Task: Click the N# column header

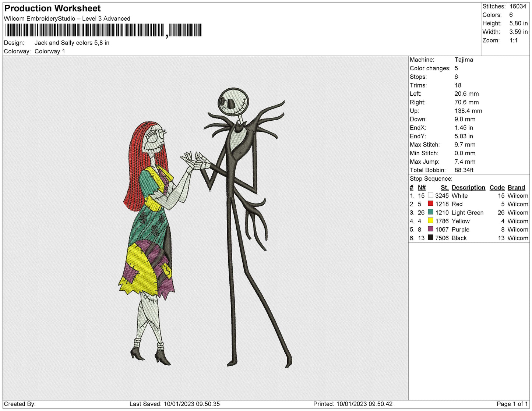Action: 422,187
